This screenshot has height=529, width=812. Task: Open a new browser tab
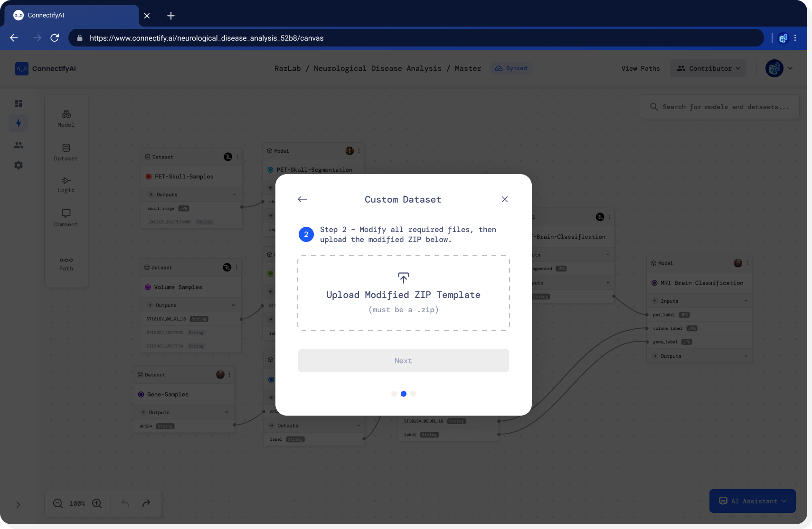[x=171, y=16]
